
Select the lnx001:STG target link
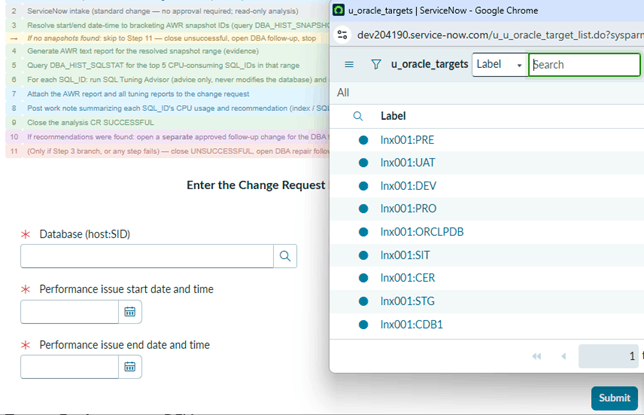coord(407,301)
